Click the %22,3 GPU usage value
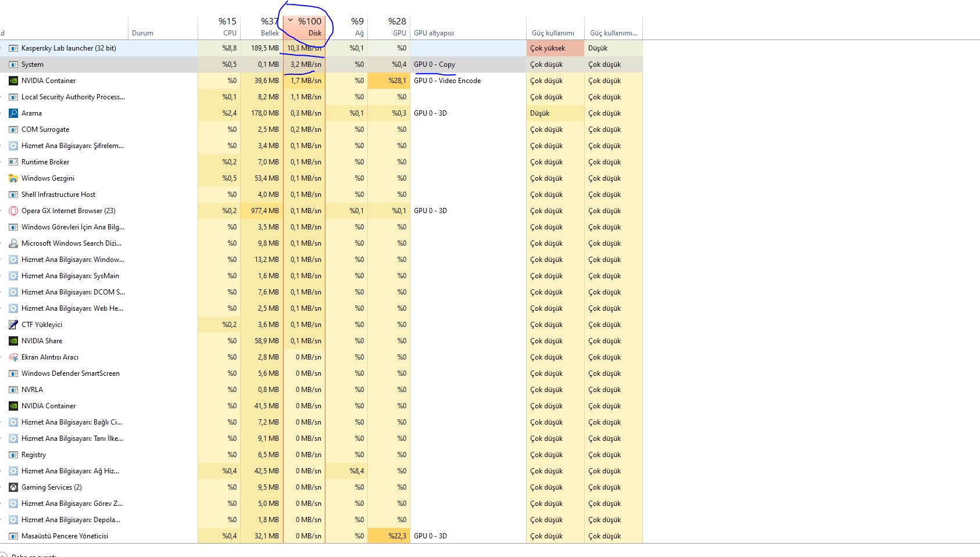The image size is (980, 557). click(x=397, y=536)
